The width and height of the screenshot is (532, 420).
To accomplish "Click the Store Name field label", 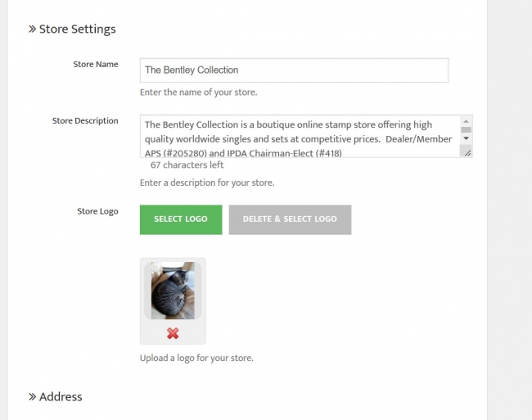I will (96, 64).
